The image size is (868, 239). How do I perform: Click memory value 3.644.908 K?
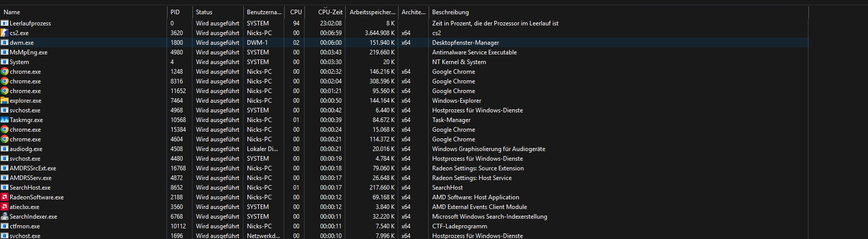[x=380, y=33]
